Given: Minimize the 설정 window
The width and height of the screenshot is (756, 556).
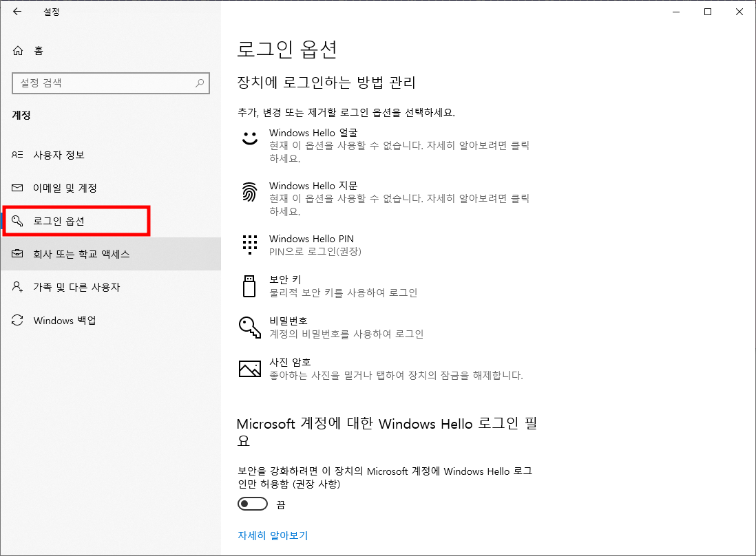Looking at the screenshot, I should (676, 12).
